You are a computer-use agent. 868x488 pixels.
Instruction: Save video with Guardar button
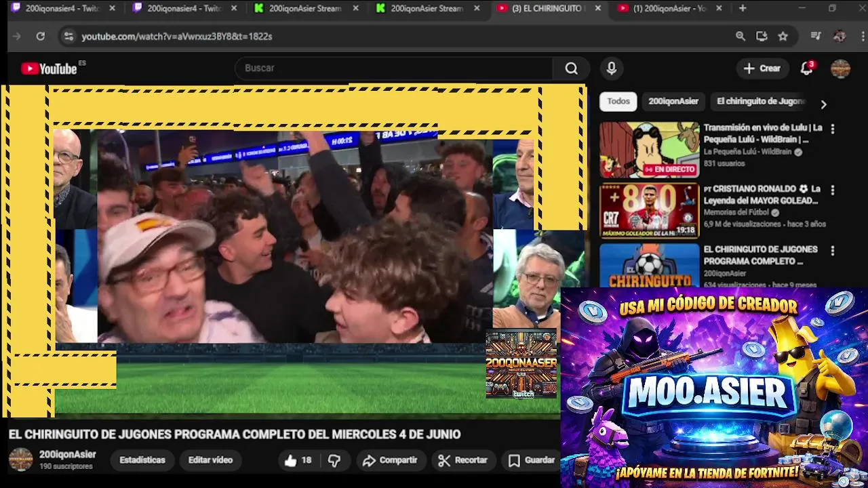click(531, 460)
